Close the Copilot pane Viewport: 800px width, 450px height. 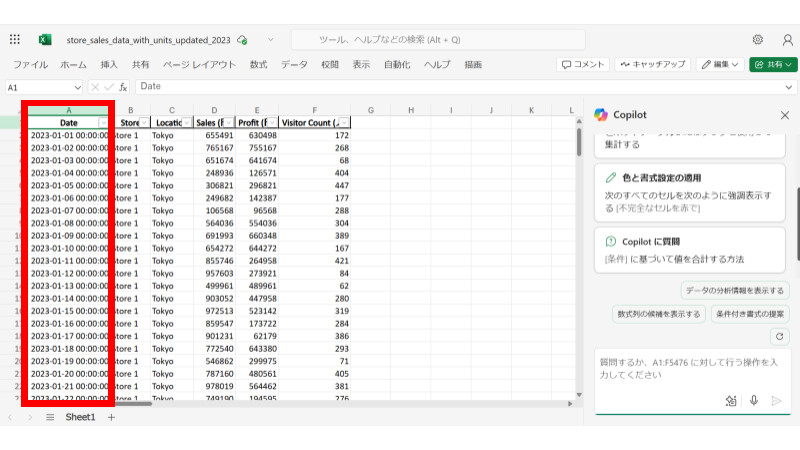click(x=783, y=115)
